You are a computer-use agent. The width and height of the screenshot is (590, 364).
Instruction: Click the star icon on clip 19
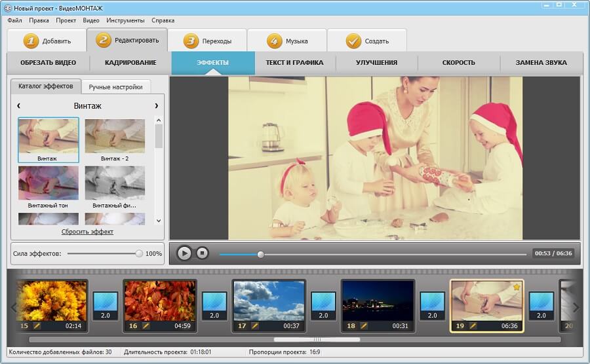click(x=516, y=287)
